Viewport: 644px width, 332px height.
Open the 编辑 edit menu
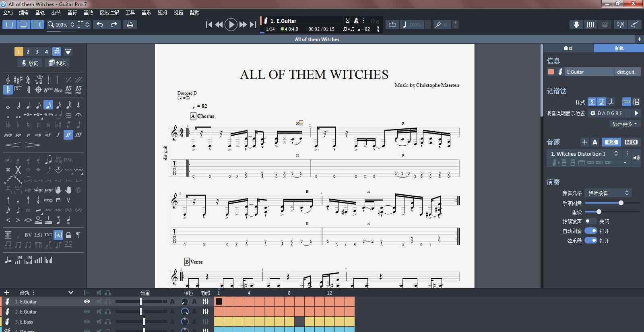24,12
